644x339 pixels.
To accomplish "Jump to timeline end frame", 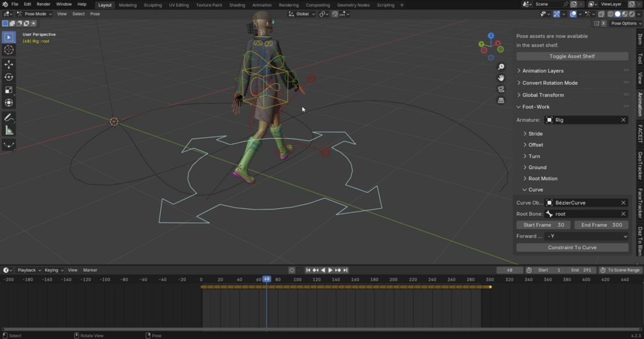I will pyautogui.click(x=345, y=270).
